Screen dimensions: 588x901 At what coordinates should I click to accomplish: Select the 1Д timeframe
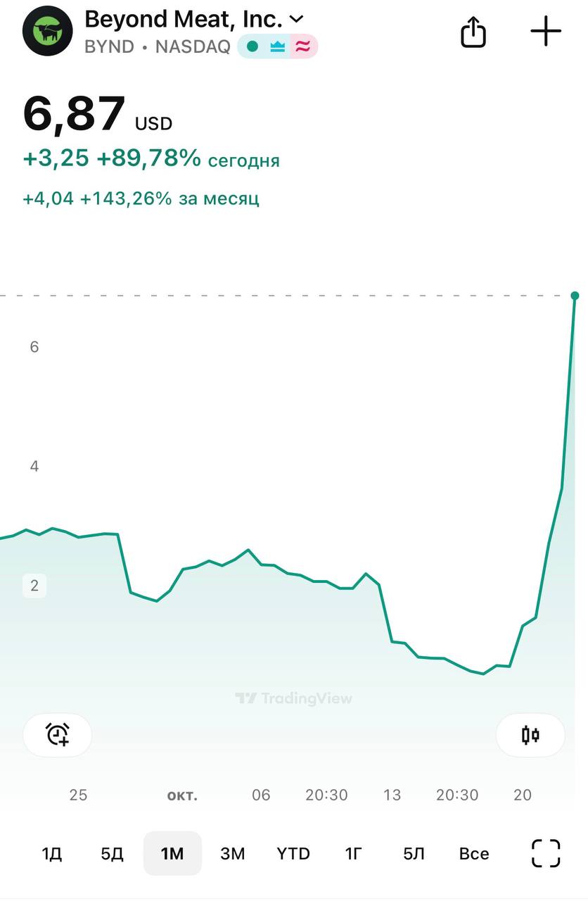point(52,854)
